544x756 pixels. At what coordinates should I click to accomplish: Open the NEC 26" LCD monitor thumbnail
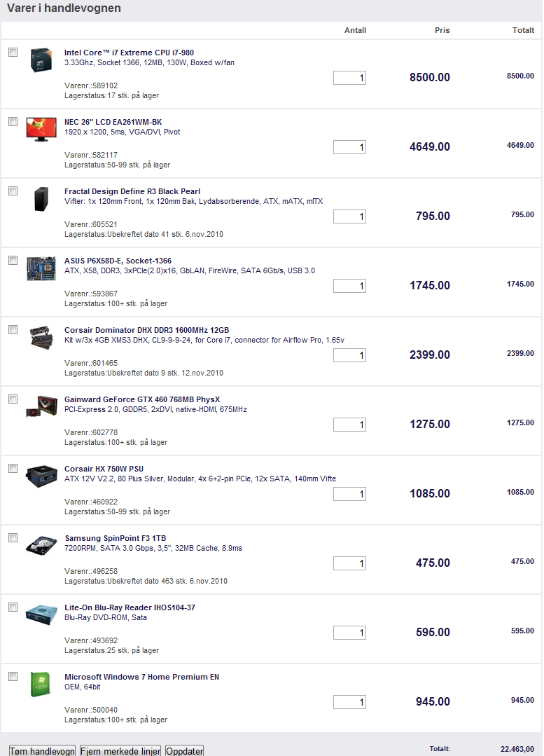click(41, 129)
